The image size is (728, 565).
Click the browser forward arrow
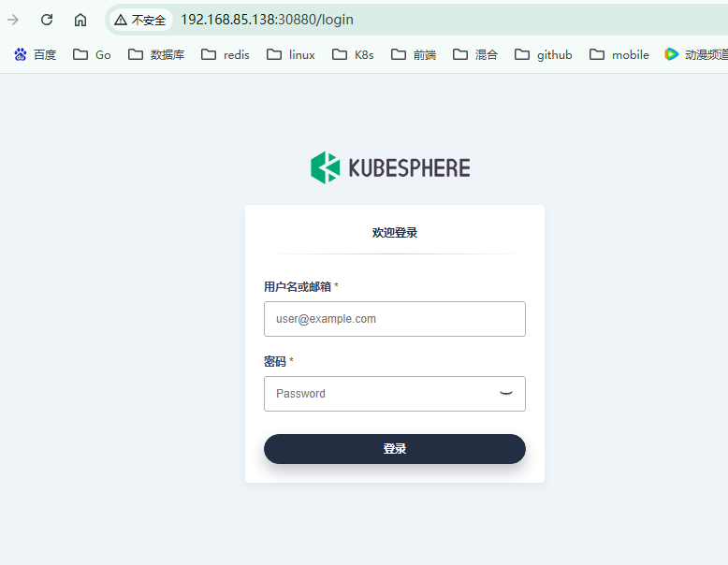(x=13, y=20)
